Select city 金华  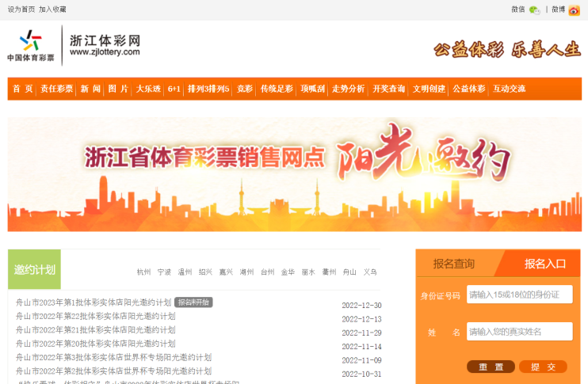tap(288, 272)
